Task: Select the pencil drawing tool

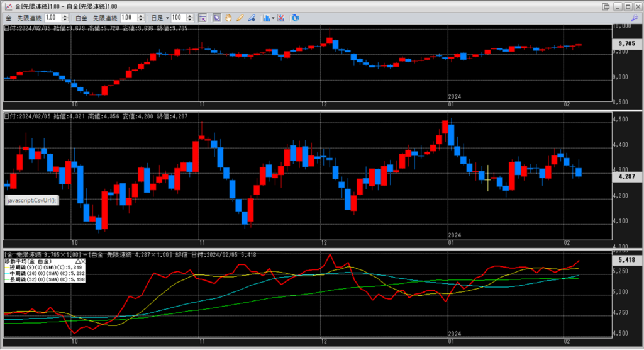Action: pos(240,18)
